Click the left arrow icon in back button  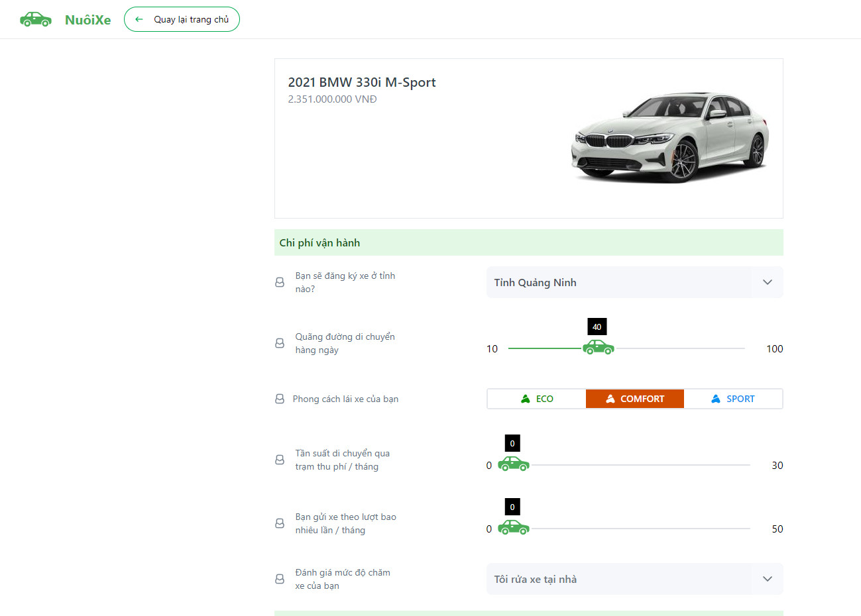pyautogui.click(x=139, y=19)
